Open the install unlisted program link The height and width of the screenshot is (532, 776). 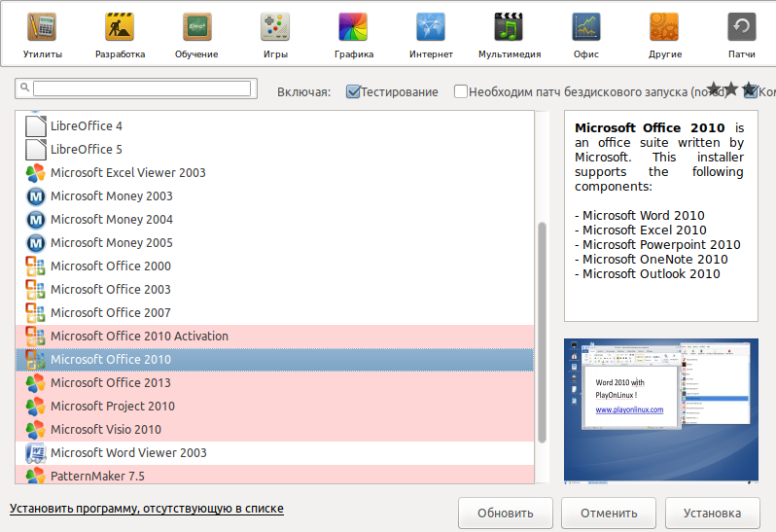(147, 509)
